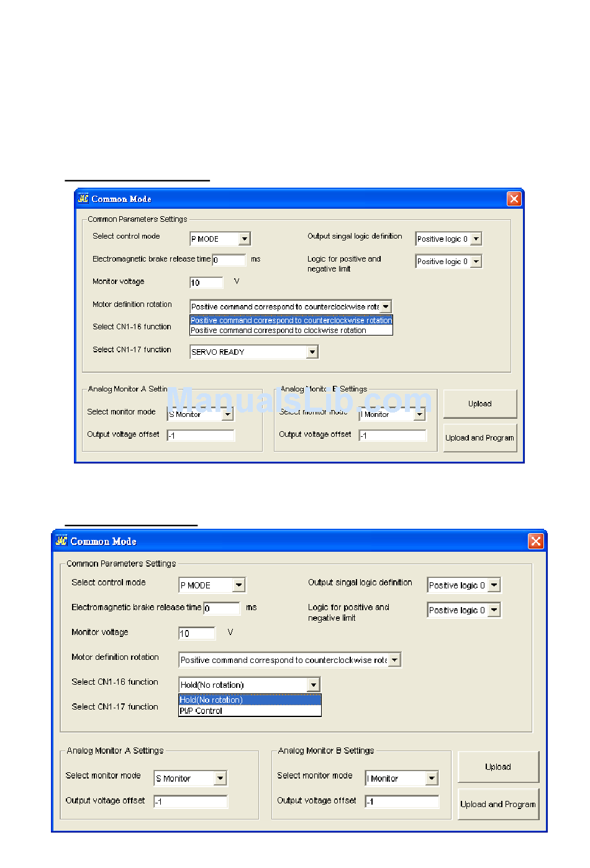Open I Monitor dropdown in upper window
The image size is (590, 868).
pos(420,414)
